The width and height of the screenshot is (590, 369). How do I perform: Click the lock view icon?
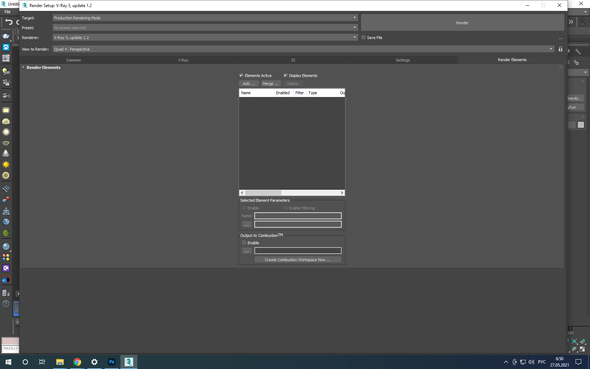tap(560, 49)
